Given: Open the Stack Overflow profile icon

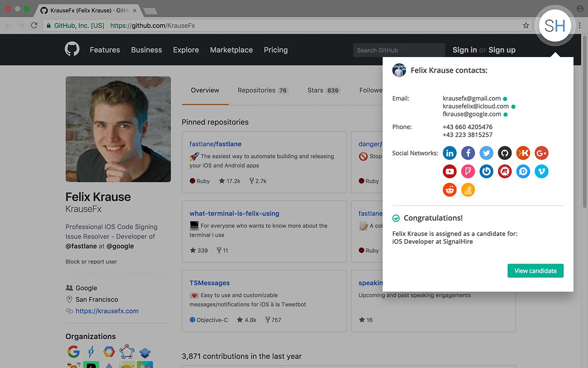Looking at the screenshot, I should [468, 190].
